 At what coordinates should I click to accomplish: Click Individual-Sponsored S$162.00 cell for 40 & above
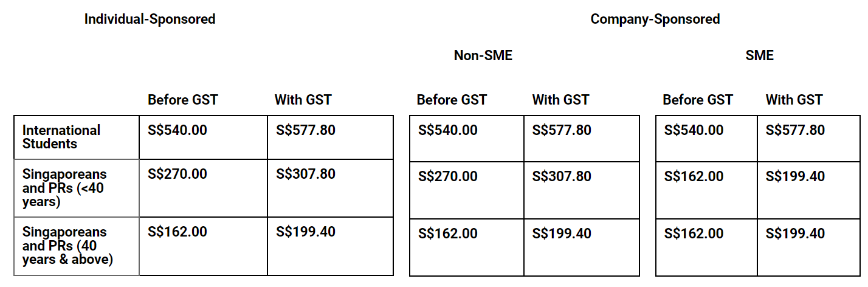(x=177, y=232)
